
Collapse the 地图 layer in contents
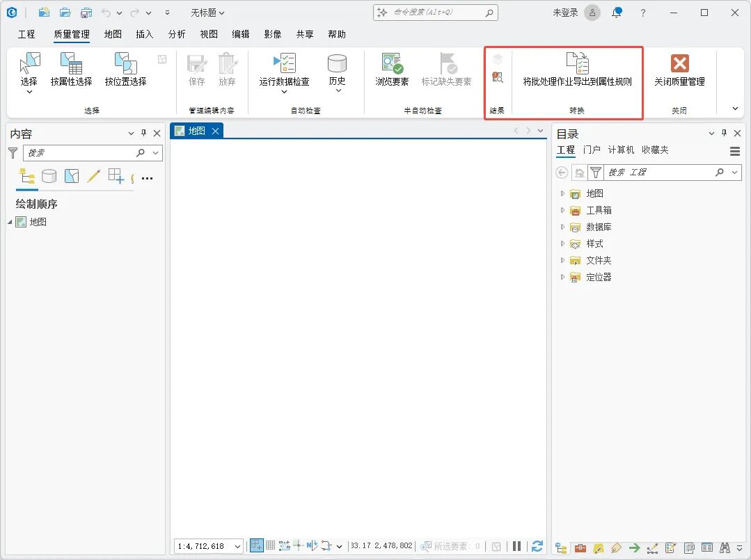point(10,222)
